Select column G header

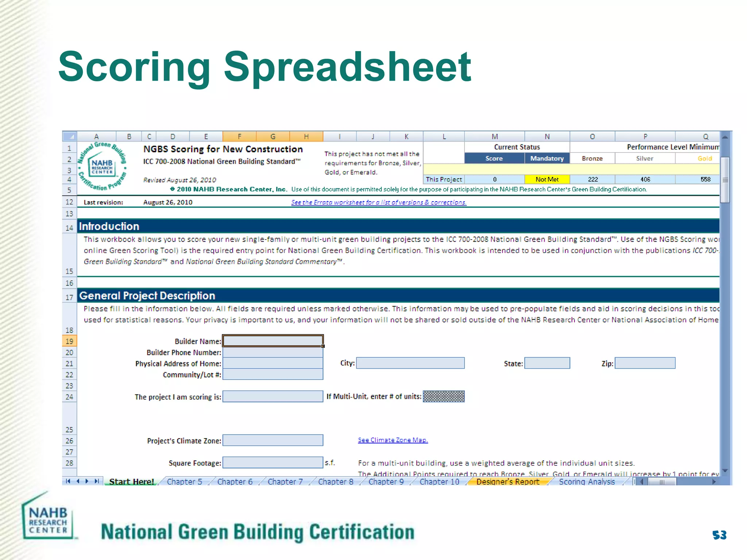click(x=273, y=136)
